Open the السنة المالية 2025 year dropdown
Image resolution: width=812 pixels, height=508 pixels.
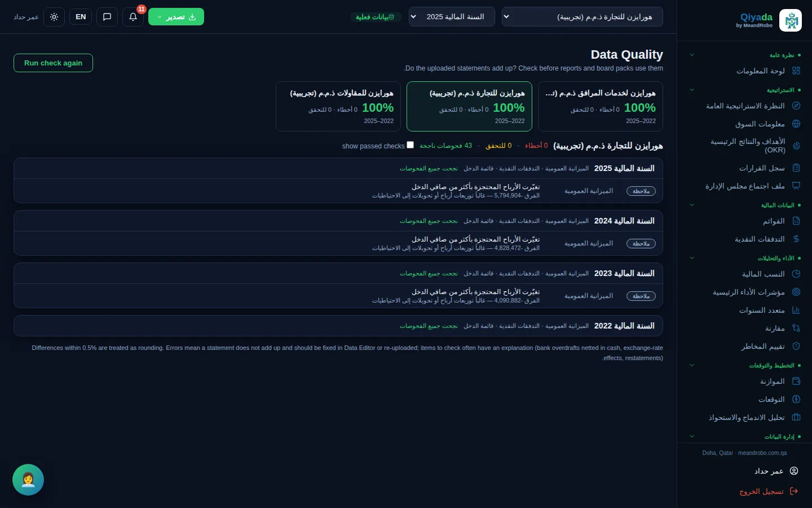[x=452, y=16]
